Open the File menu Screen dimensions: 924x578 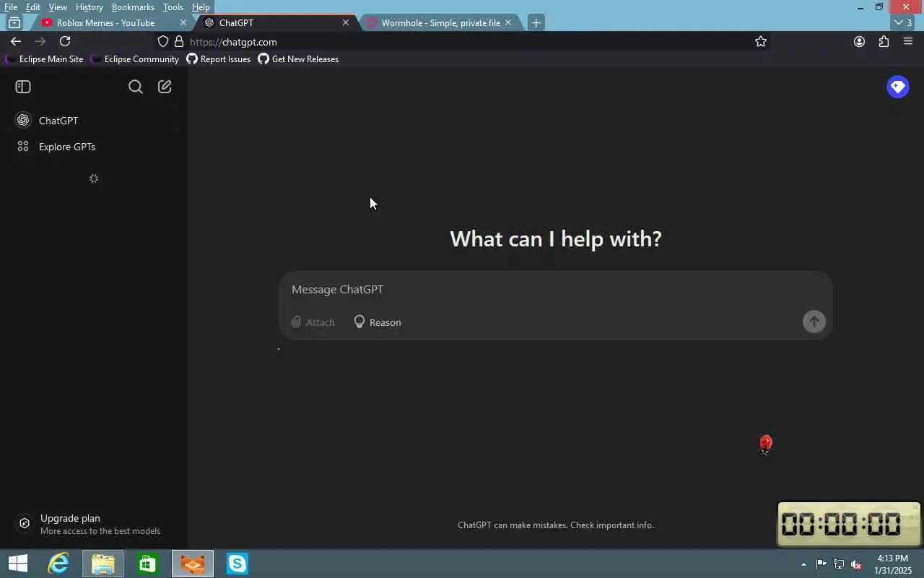tap(11, 7)
